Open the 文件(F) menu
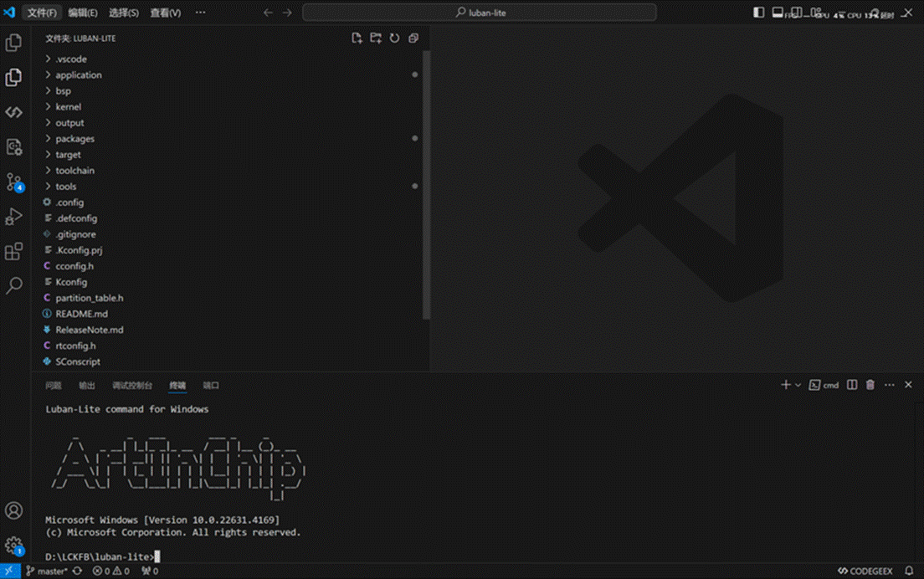Viewport: 924px width, 579px height. point(42,13)
